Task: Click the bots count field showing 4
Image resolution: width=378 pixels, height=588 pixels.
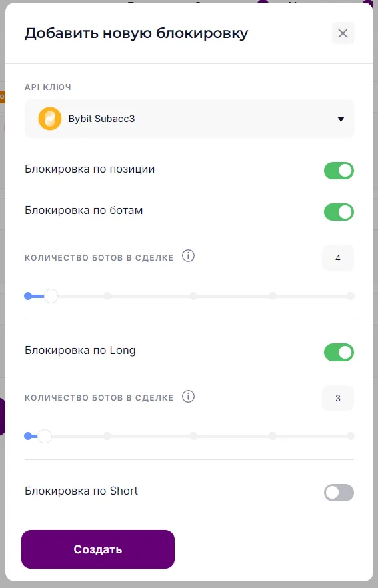Action: [x=337, y=258]
